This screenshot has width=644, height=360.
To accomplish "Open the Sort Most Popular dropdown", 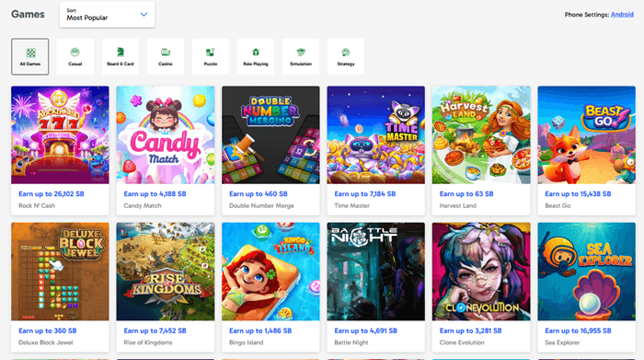I will [x=108, y=15].
